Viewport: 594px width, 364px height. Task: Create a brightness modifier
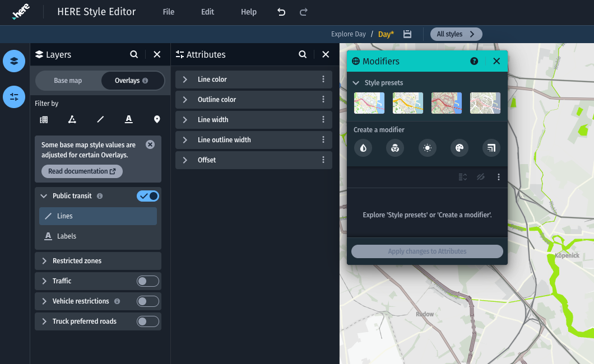pos(428,148)
